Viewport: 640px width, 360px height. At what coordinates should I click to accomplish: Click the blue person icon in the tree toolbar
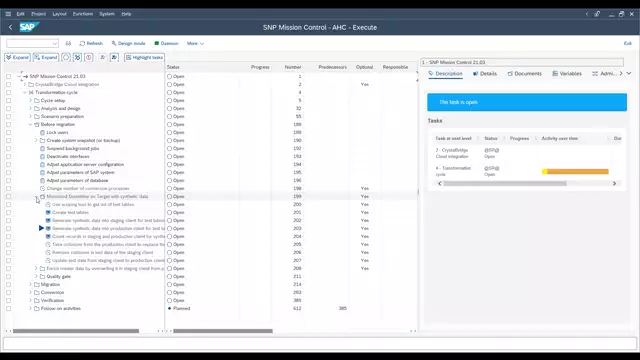pyautogui.click(x=114, y=58)
